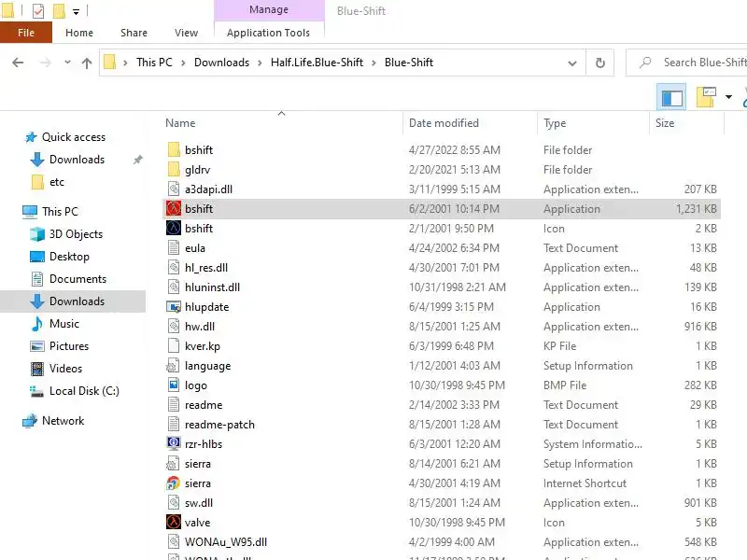Click the Manage contextual tab

269,10
